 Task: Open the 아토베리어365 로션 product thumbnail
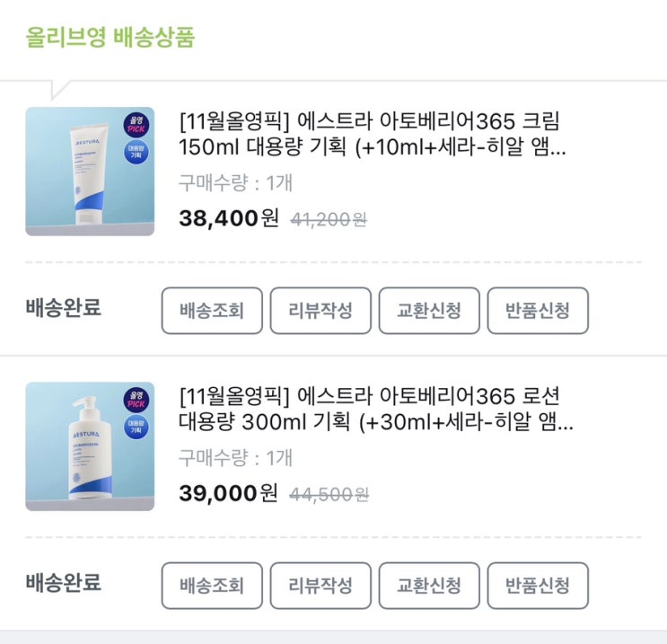point(89,446)
